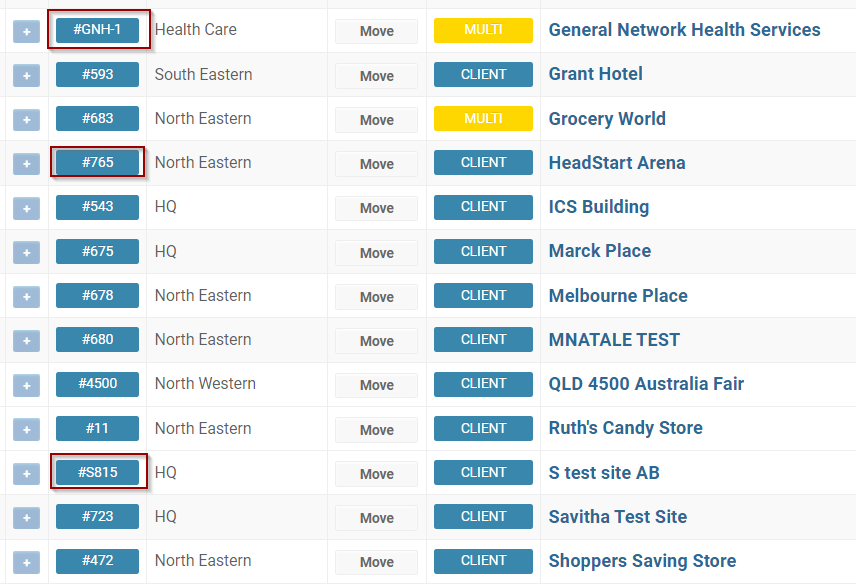Open site code #4500
Image resolution: width=856 pixels, height=584 pixels.
[x=97, y=384]
